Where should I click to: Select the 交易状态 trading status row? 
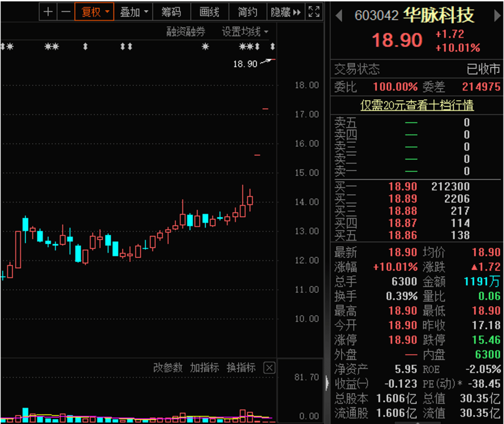417,69
